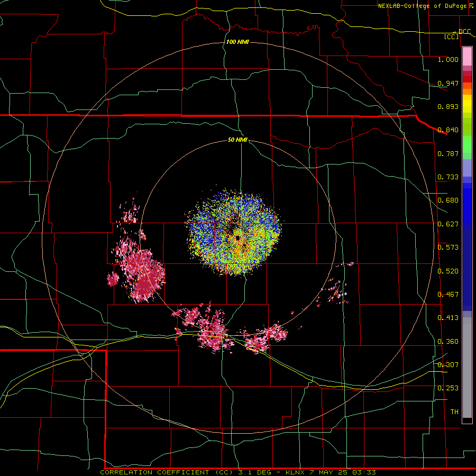The width and height of the screenshot is (476, 476).
Task: Select the 0.360 legend value
Action: coord(448,342)
